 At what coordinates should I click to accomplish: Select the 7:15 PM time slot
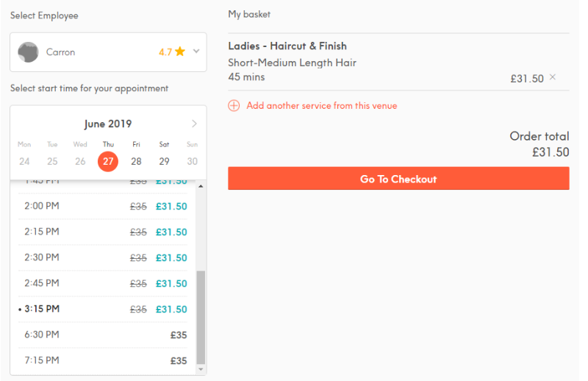point(103,360)
